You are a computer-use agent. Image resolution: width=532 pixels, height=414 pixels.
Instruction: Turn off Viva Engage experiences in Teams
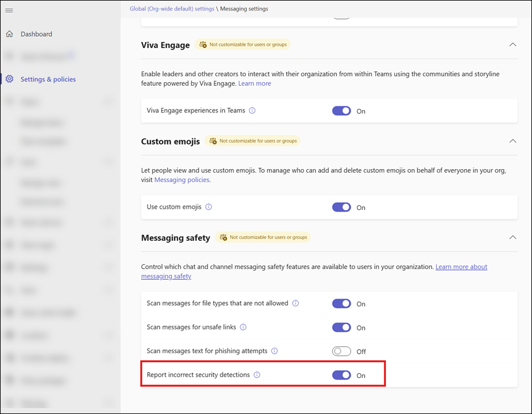point(342,111)
